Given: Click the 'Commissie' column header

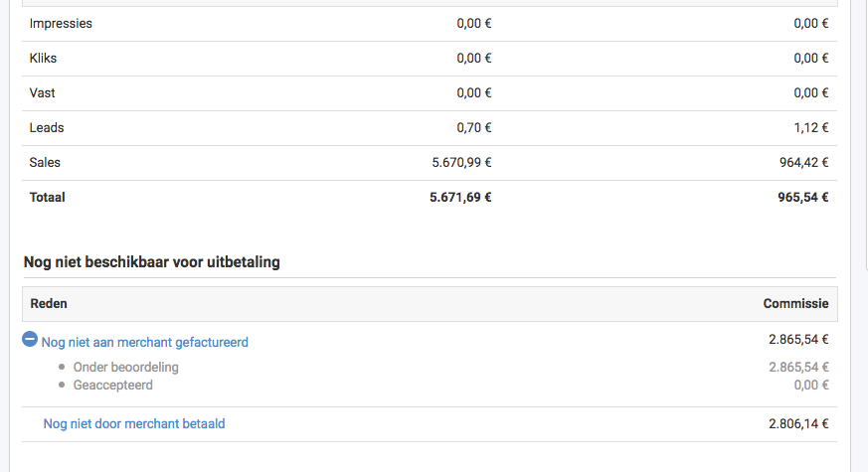Looking at the screenshot, I should [795, 304].
